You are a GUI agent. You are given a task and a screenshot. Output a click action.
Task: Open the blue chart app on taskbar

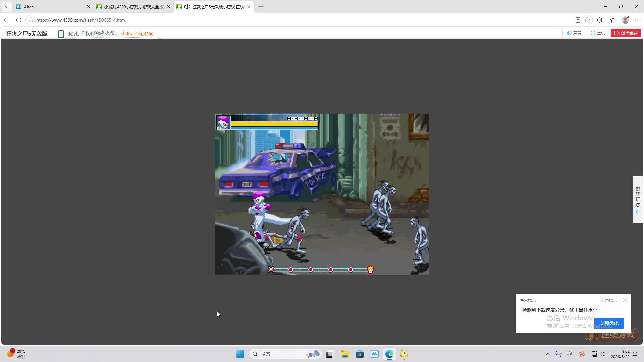pyautogui.click(x=375, y=354)
